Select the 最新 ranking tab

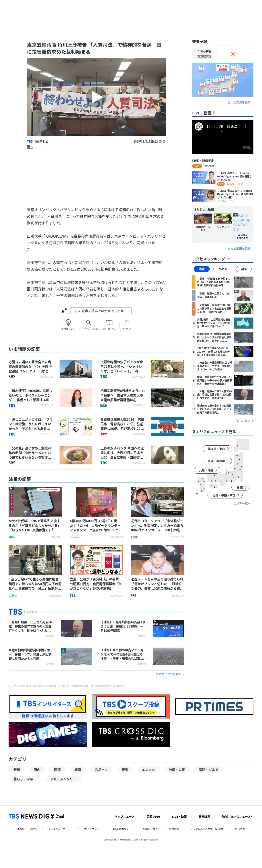click(x=202, y=269)
